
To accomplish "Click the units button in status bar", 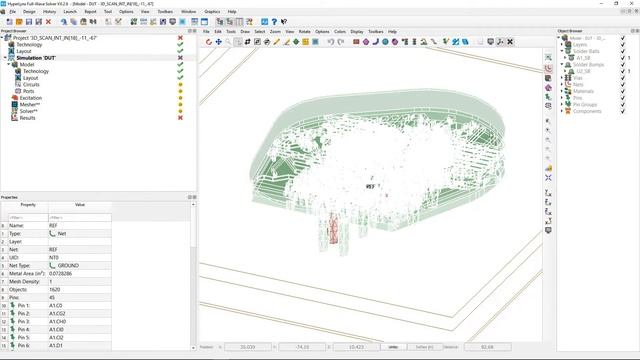I will tap(393, 347).
